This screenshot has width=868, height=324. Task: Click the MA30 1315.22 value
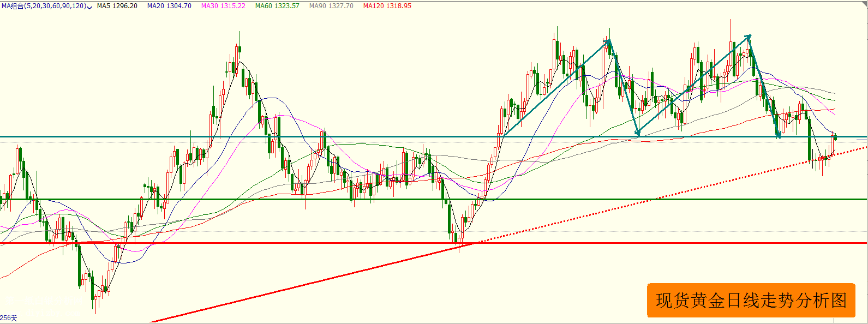223,6
